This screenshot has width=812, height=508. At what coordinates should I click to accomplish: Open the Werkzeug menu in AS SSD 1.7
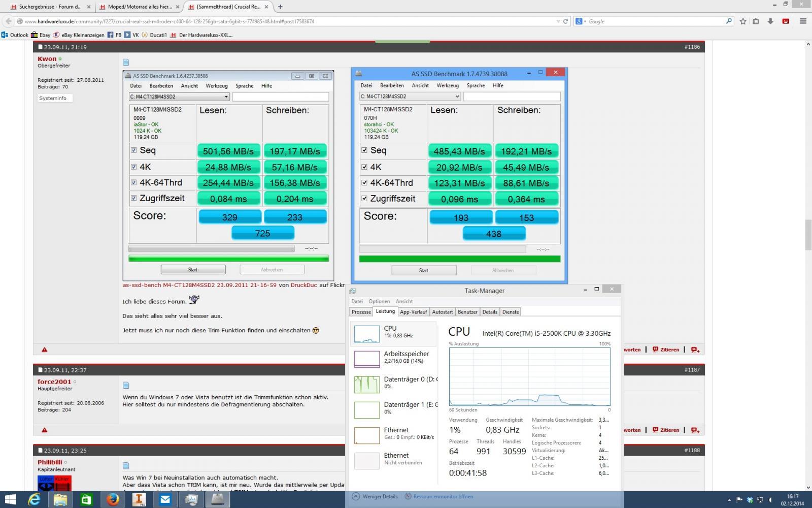[x=448, y=85]
